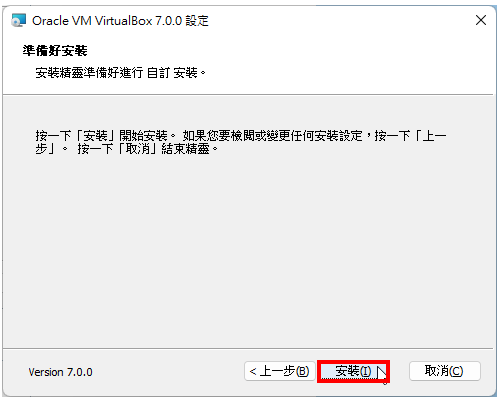The image size is (497, 400).
Task: Select the word 自訂 in the subtitle
Action: coord(158,72)
